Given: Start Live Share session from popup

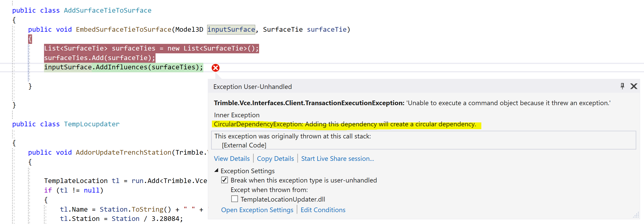Looking at the screenshot, I should point(337,159).
